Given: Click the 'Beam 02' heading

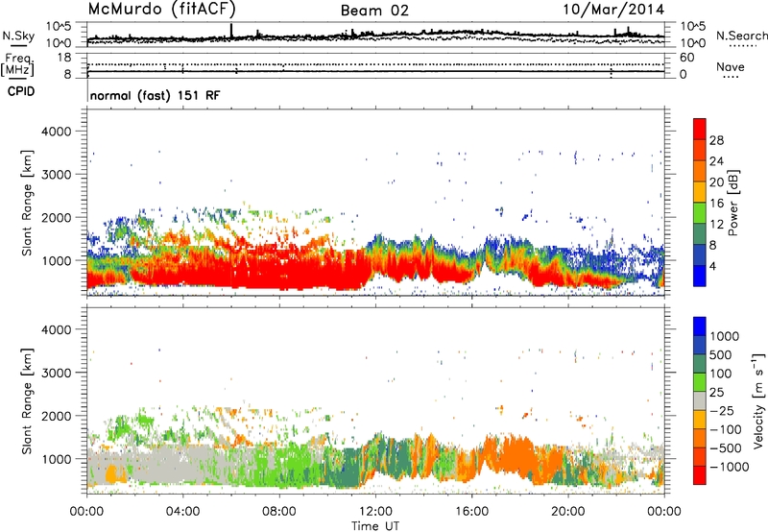Looking at the screenshot, I should (374, 11).
